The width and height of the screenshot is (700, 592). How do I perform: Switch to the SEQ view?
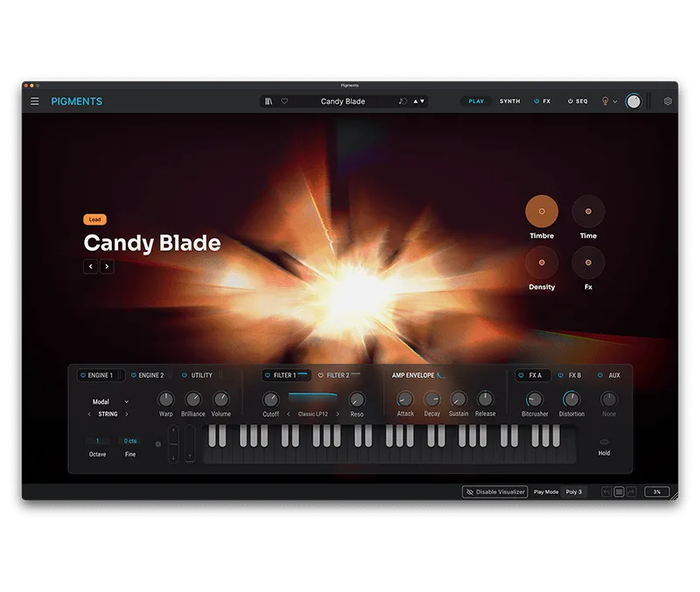(x=582, y=101)
